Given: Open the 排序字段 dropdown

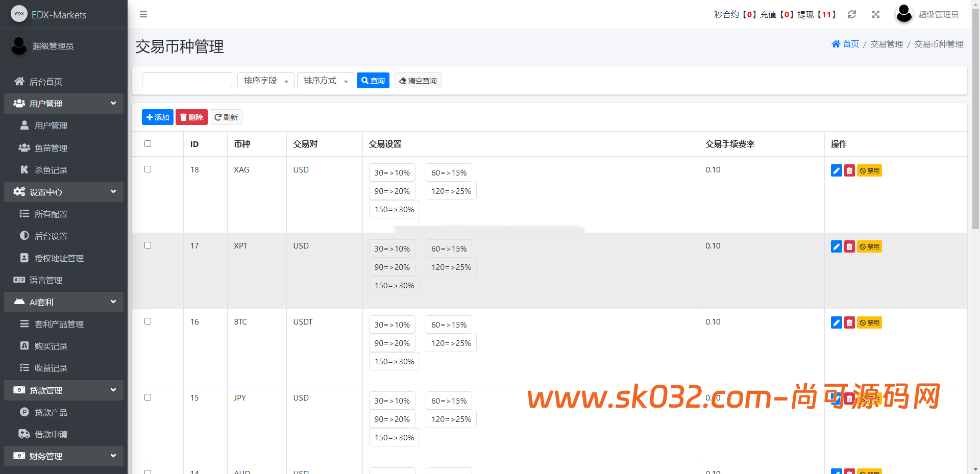Looking at the screenshot, I should 265,81.
